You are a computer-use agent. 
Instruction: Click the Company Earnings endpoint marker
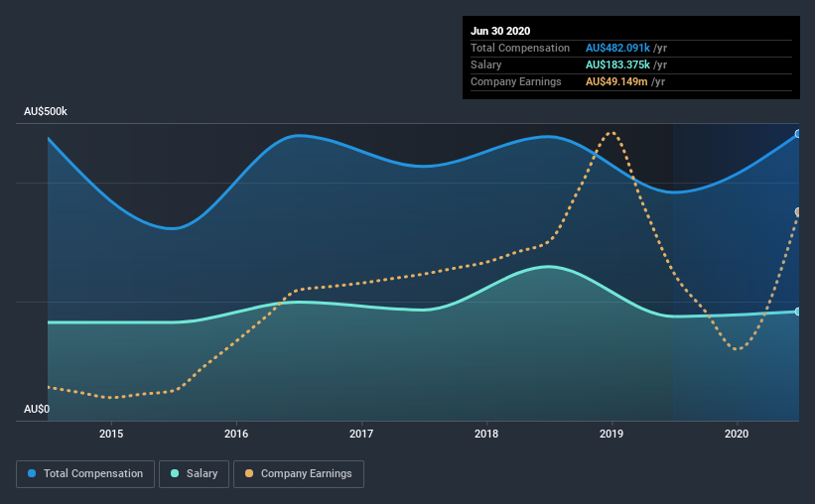[x=798, y=212]
